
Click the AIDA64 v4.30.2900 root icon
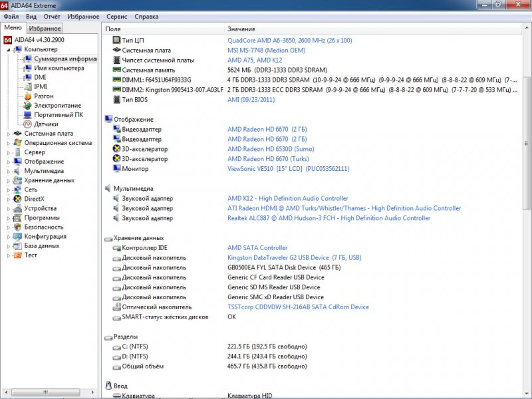(x=8, y=40)
